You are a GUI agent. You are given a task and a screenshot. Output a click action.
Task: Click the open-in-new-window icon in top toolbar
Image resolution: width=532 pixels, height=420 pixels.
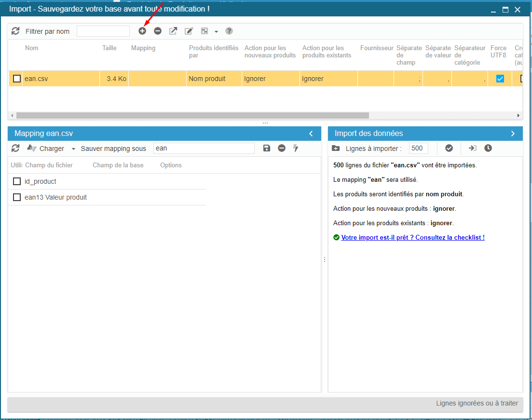(x=173, y=31)
